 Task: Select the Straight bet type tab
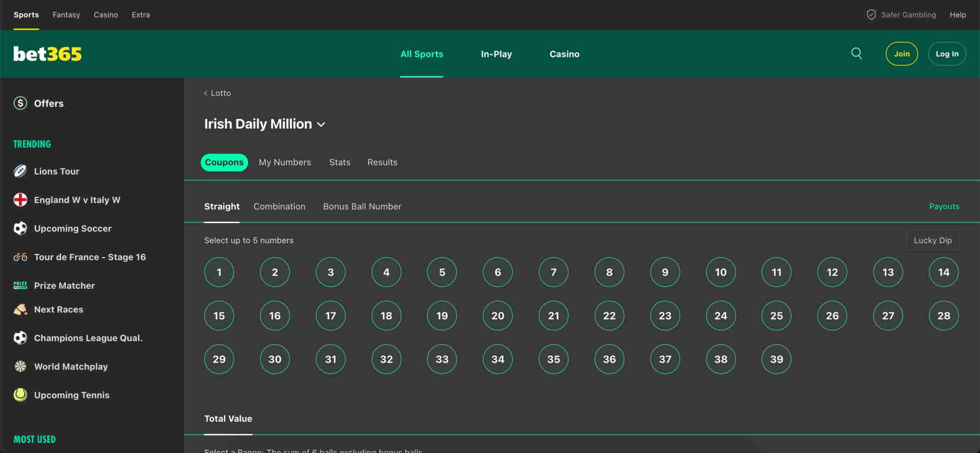coord(222,207)
